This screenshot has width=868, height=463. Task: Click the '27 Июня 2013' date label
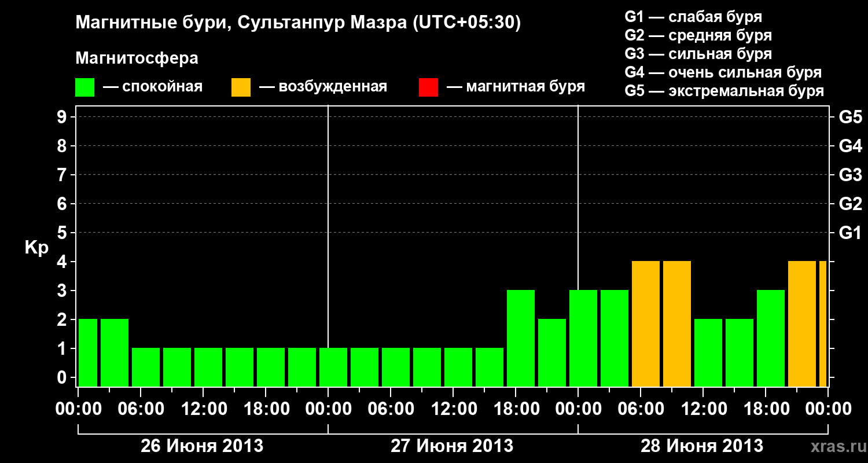[452, 446]
